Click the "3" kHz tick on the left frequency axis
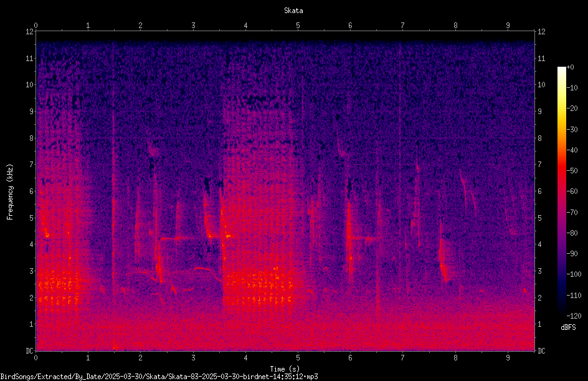The height and width of the screenshot is (381, 588). pyautogui.click(x=31, y=271)
